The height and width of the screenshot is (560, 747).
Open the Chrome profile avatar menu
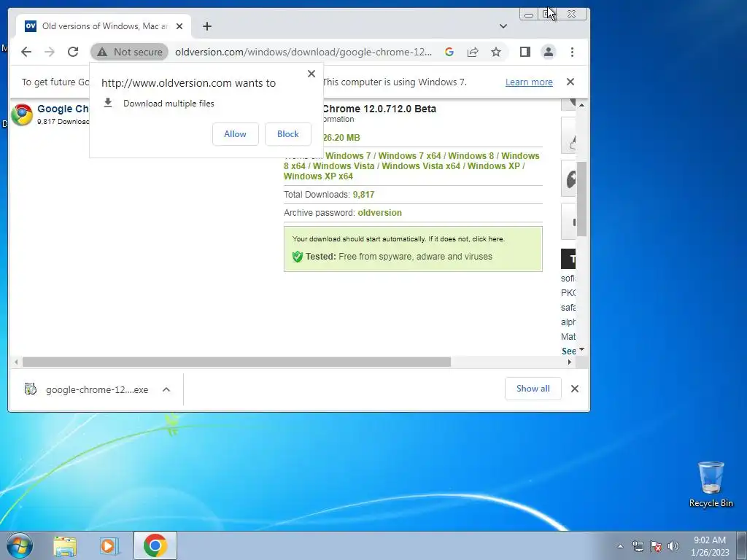[x=549, y=52]
